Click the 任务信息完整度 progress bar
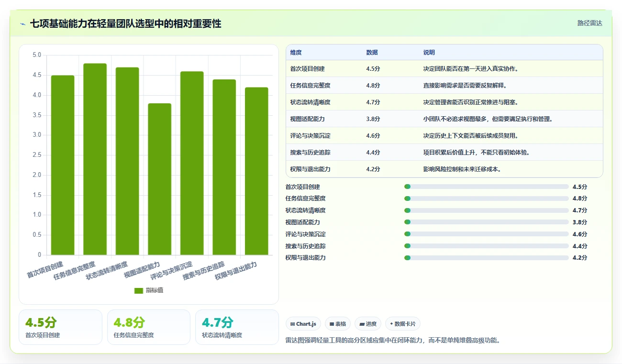The image size is (622, 364). coord(486,199)
